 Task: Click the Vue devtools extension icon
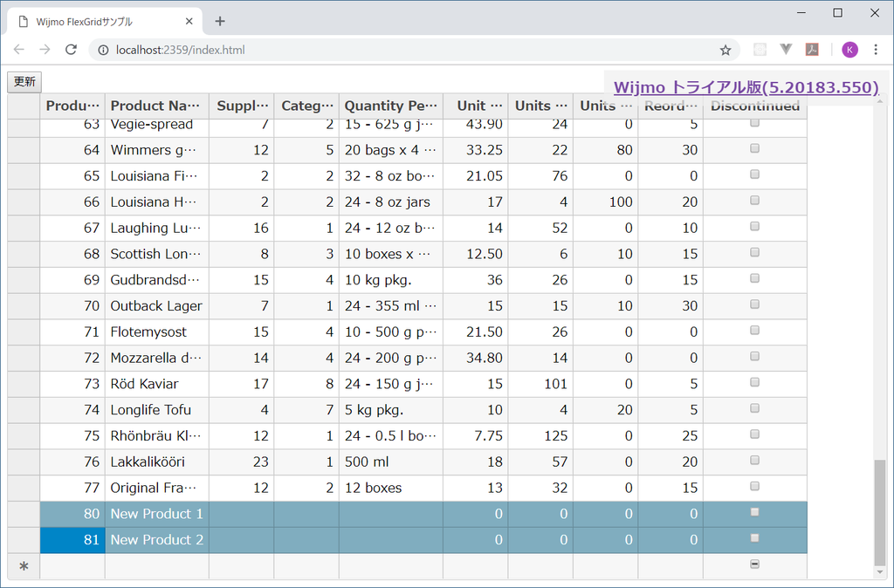pos(787,50)
